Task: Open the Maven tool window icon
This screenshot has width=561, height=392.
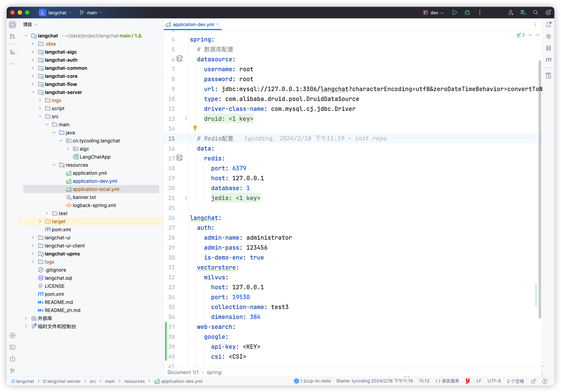Action: 548,60
